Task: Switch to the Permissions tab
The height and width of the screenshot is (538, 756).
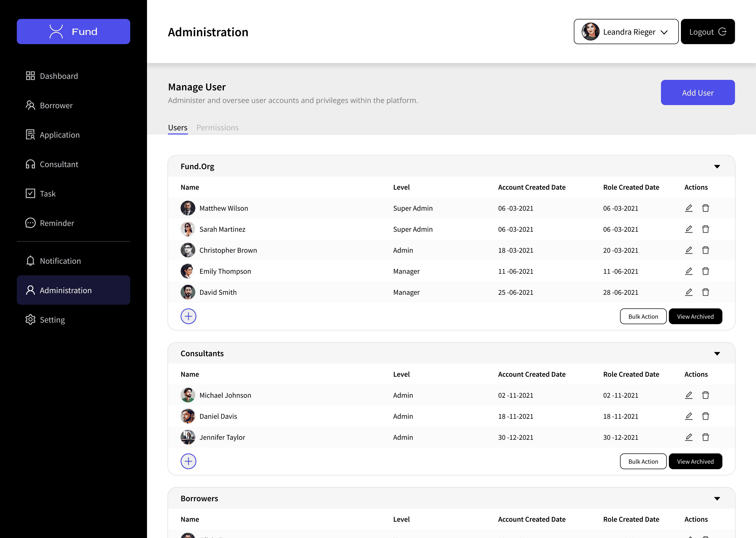Action: click(217, 128)
